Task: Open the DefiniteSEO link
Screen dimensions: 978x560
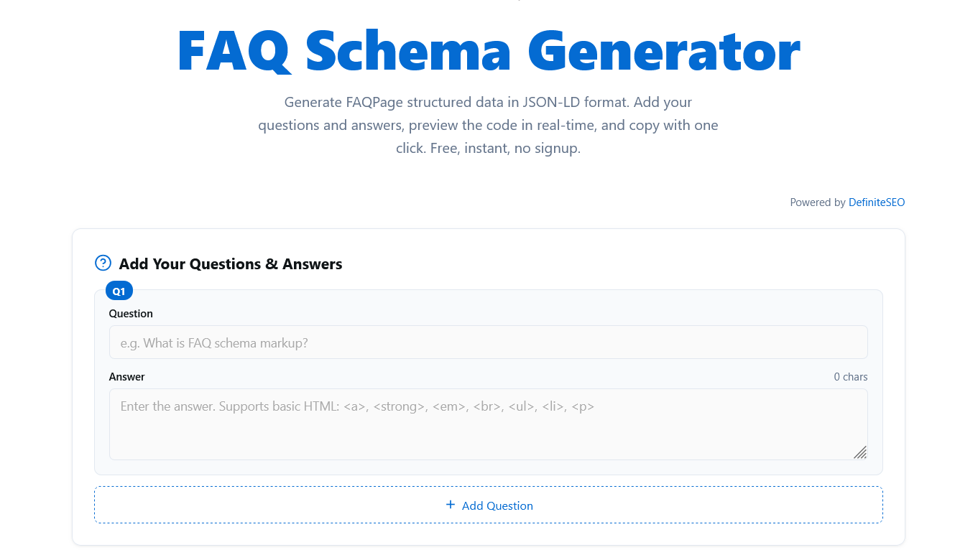Action: (x=876, y=202)
